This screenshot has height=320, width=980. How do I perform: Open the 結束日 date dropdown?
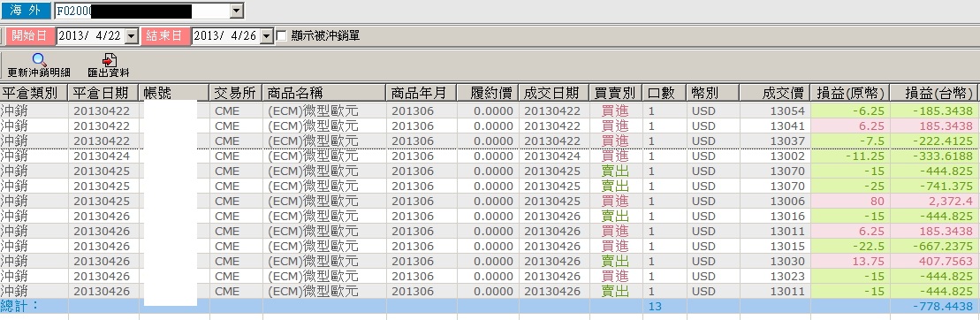tap(267, 36)
